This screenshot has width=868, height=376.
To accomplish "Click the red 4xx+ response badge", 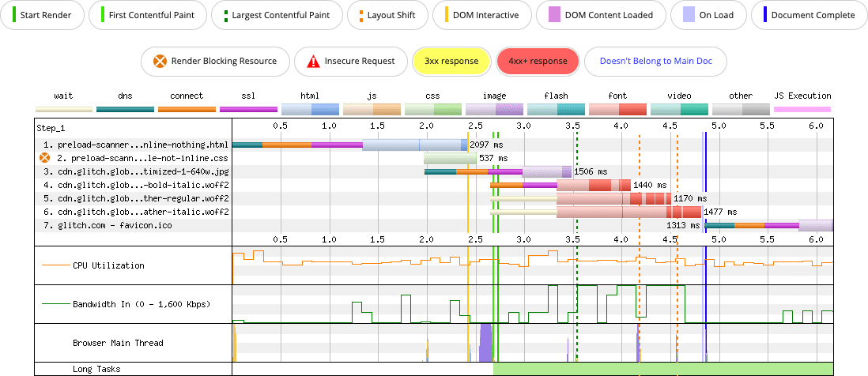I will click(538, 61).
